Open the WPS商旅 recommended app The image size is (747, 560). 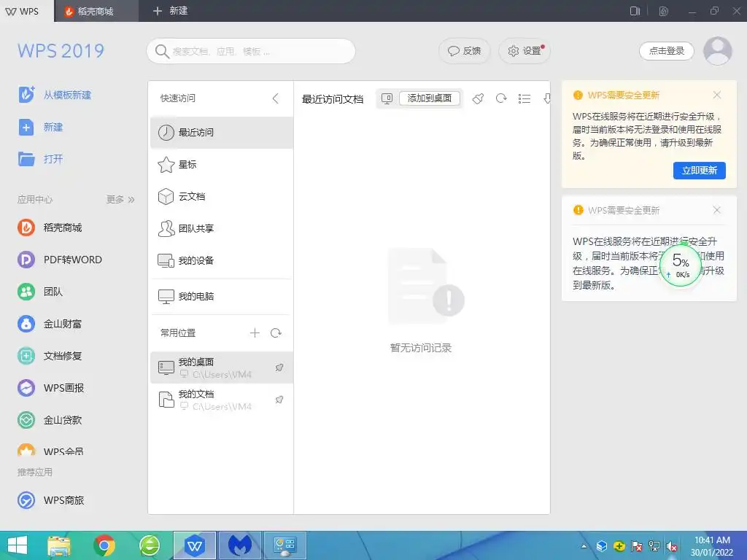[x=50, y=500]
